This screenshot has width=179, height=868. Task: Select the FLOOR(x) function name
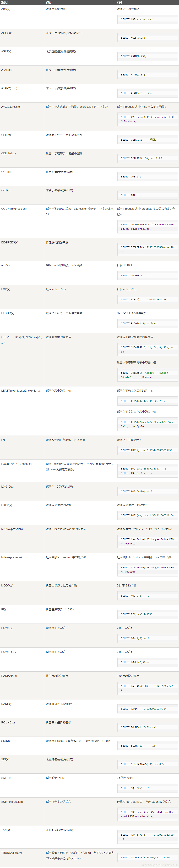(8, 313)
